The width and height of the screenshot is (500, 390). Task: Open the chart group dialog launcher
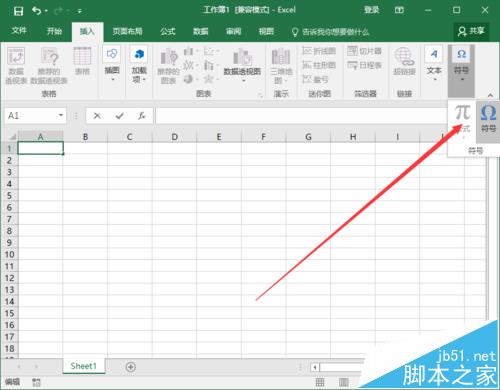(x=260, y=95)
